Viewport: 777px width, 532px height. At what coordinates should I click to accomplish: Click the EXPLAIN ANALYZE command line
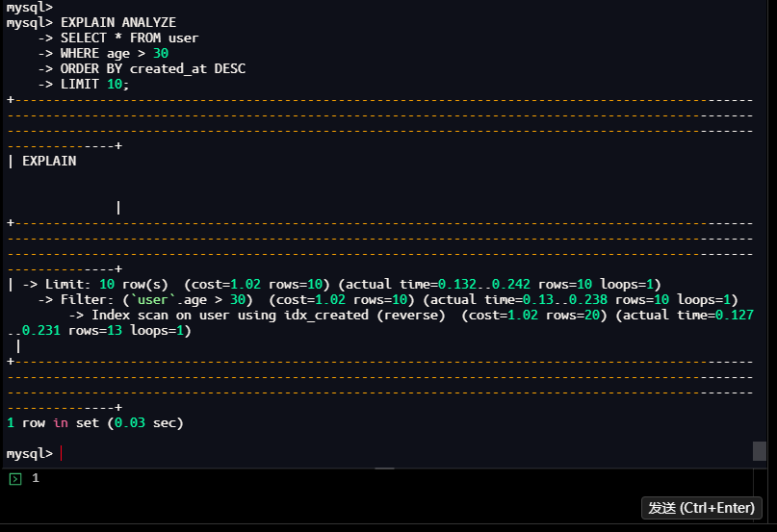point(91,23)
